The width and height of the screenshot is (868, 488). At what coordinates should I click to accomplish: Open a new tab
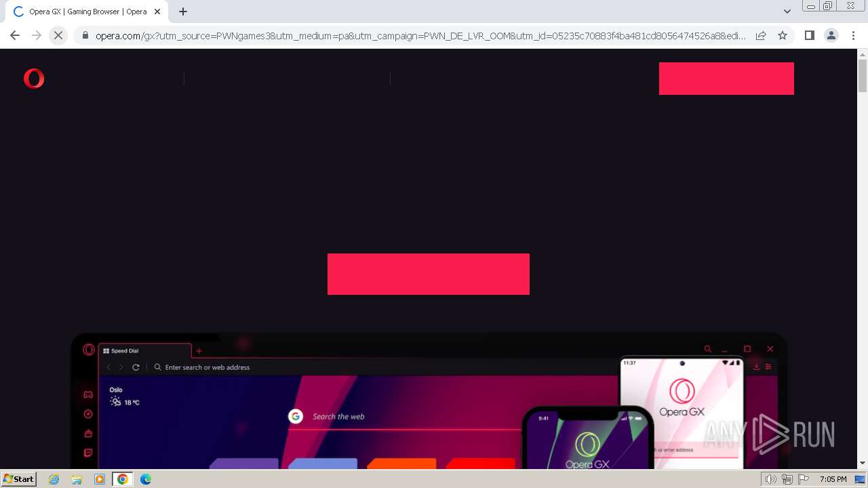point(183,12)
